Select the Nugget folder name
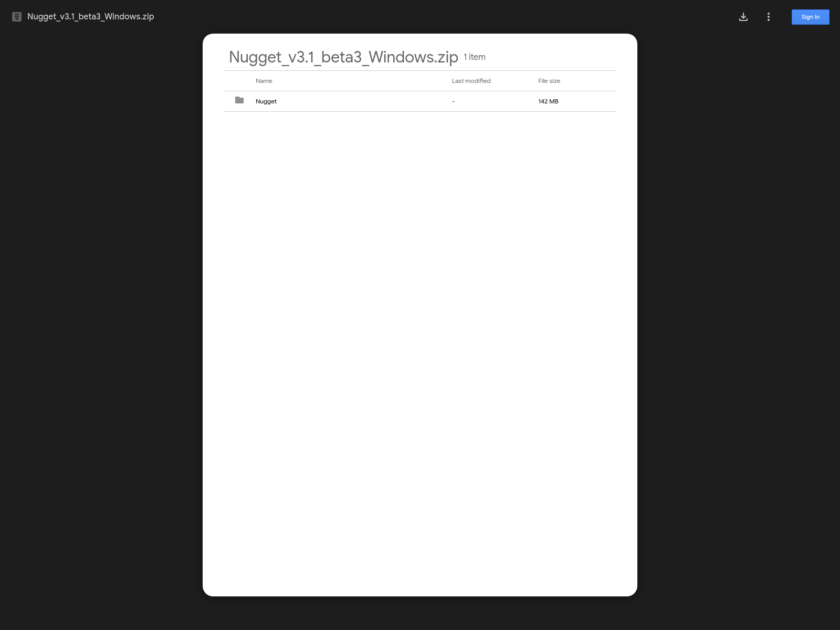This screenshot has width=840, height=630. [266, 101]
